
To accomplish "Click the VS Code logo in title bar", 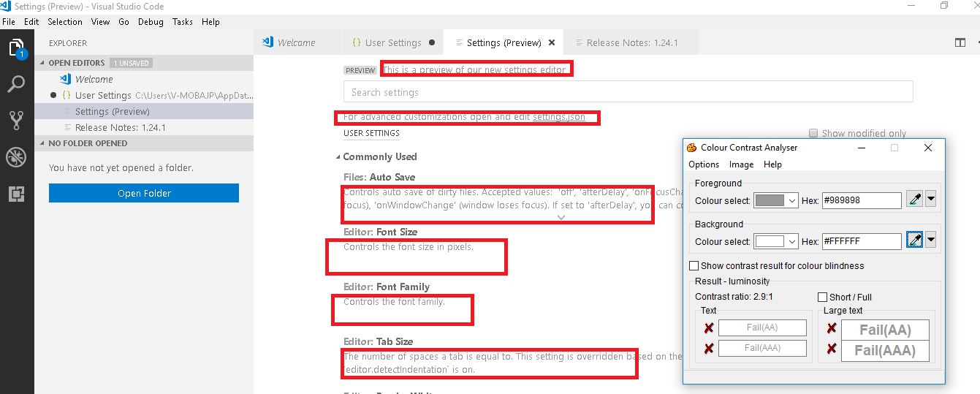I will tap(7, 7).
